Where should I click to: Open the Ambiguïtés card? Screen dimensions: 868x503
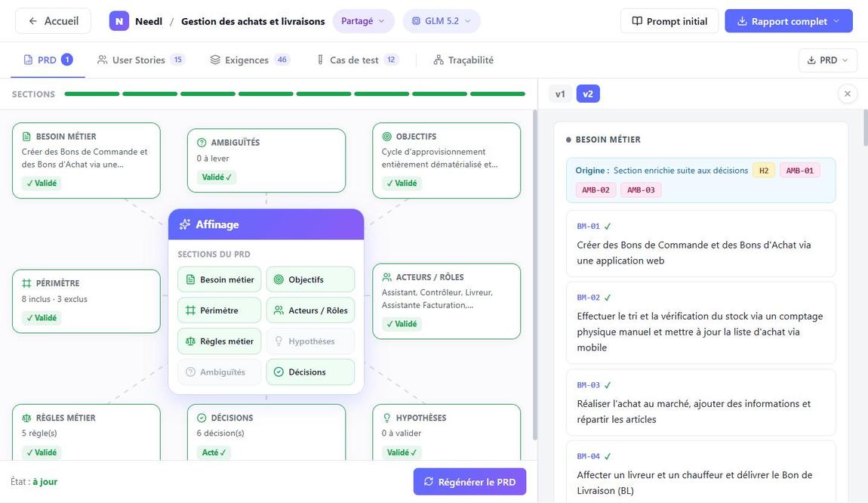266,161
